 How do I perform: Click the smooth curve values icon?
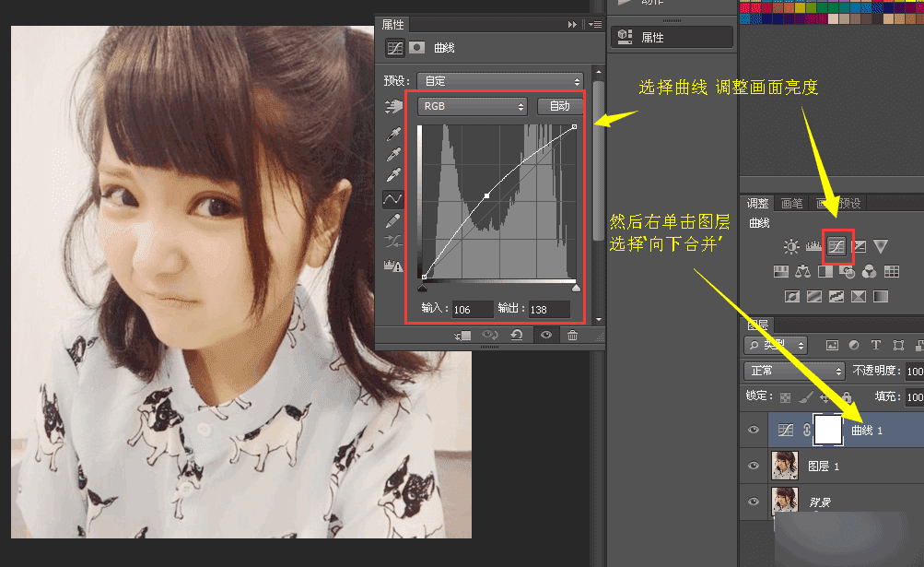(x=393, y=242)
